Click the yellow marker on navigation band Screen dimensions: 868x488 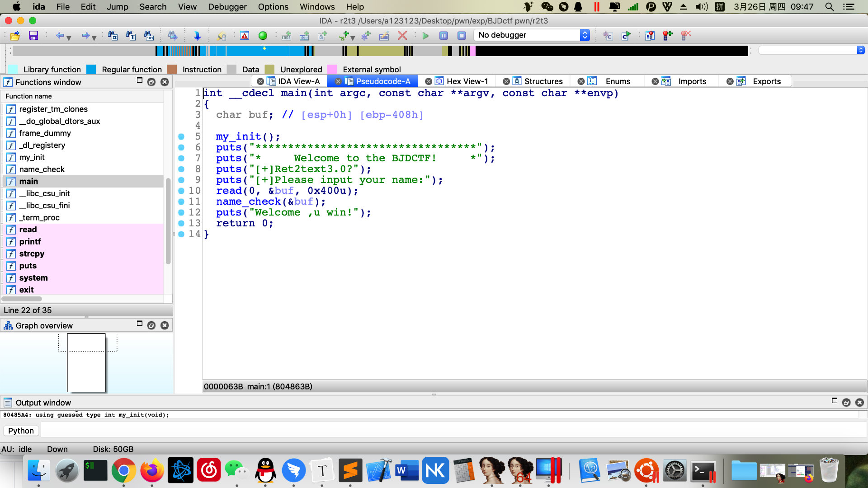[x=264, y=48]
